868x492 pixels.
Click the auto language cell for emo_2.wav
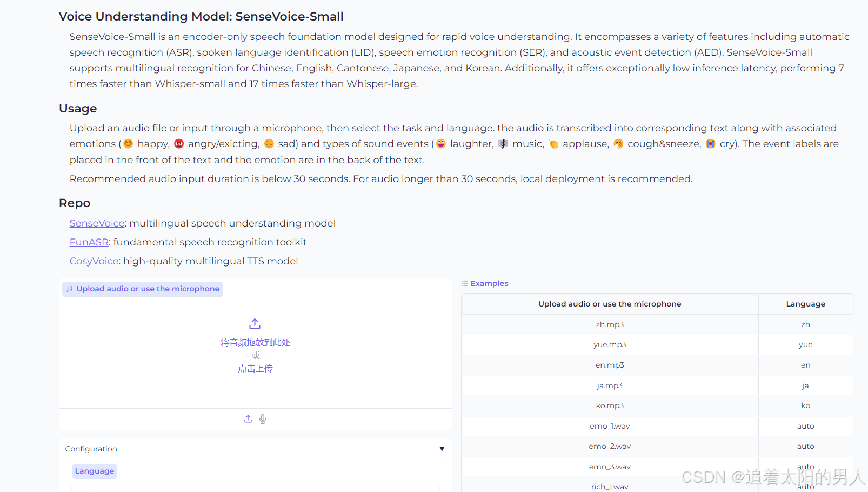pos(806,446)
